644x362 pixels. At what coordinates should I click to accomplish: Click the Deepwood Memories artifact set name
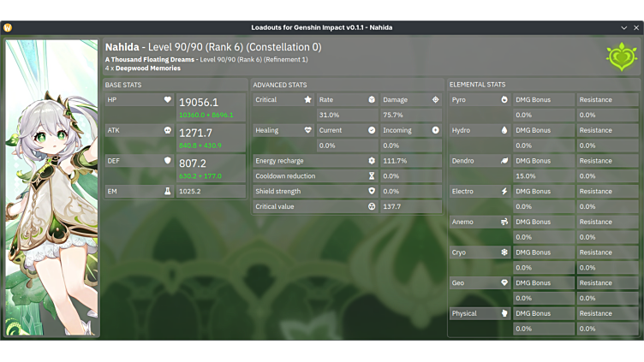coord(147,68)
